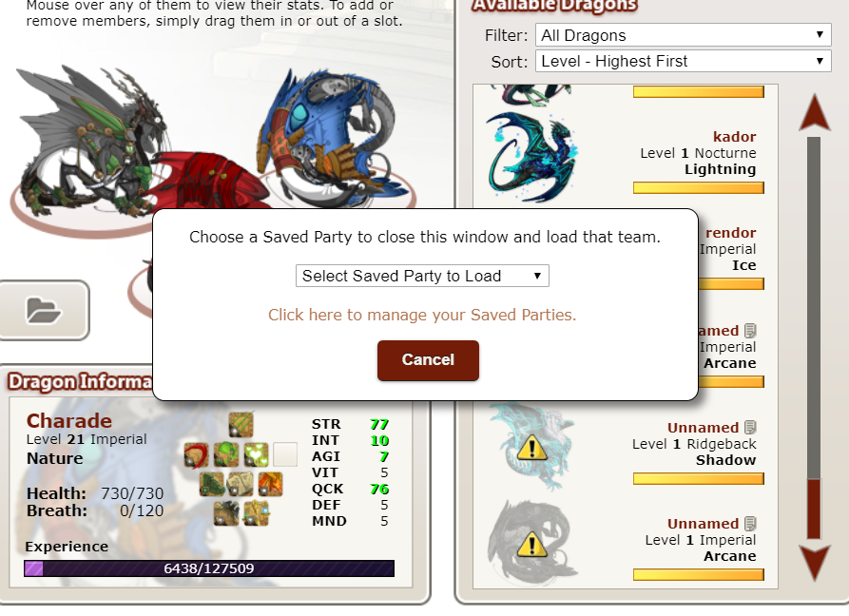Open the saved parties folder icon
The width and height of the screenshot is (849, 616).
44,310
